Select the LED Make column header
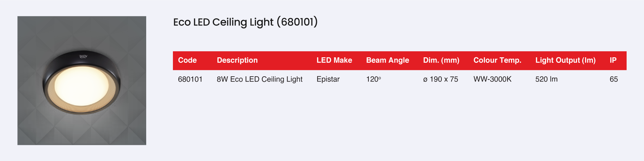The width and height of the screenshot is (644, 161). [x=334, y=60]
